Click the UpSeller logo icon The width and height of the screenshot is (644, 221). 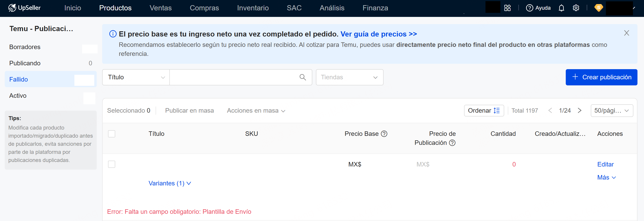click(x=12, y=8)
